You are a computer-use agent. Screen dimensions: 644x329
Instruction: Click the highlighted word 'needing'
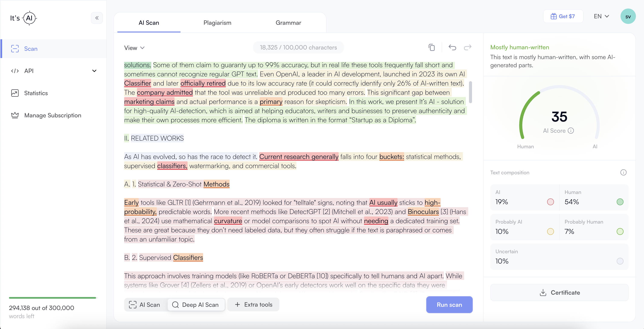coord(376,221)
